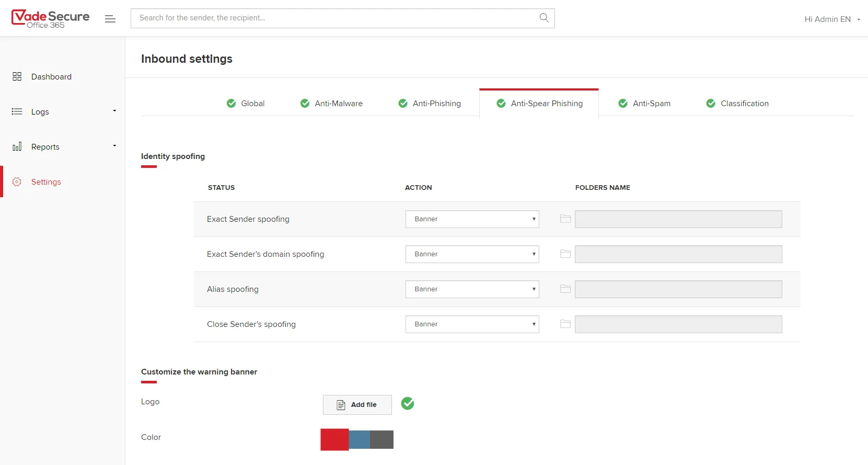Click the Logs list icon
868x465 pixels.
click(x=17, y=111)
